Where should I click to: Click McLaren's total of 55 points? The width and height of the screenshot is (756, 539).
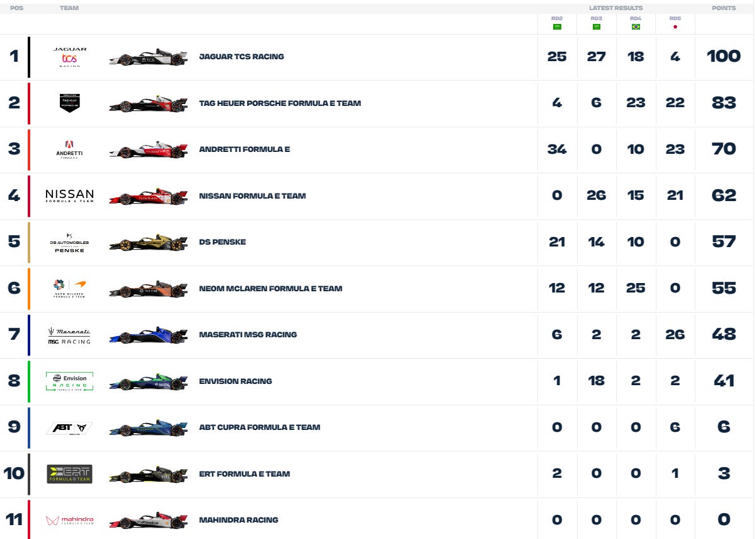(x=723, y=288)
